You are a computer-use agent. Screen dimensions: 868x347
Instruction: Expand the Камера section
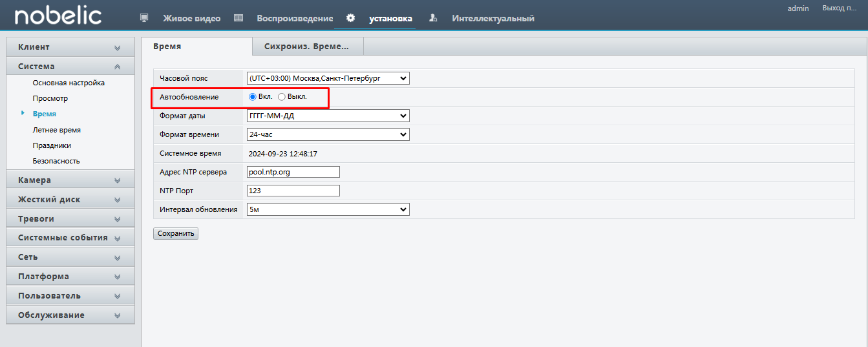pyautogui.click(x=70, y=180)
